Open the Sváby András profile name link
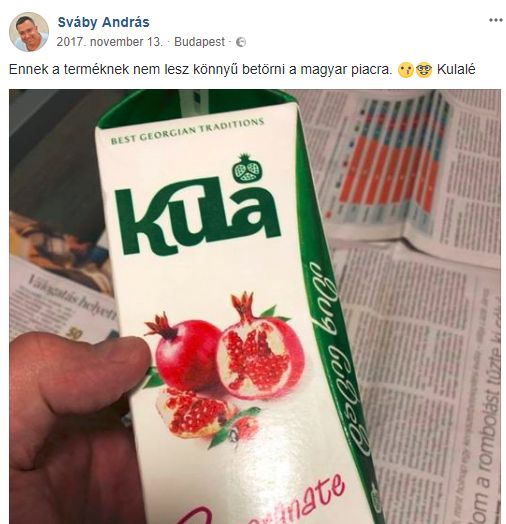506x524 pixels. pos(103,22)
